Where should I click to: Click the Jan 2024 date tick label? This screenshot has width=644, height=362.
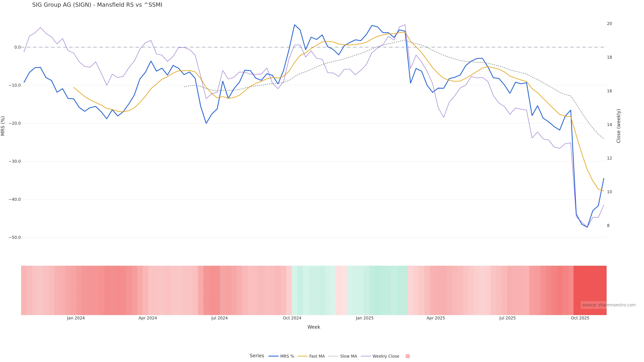coord(76,318)
